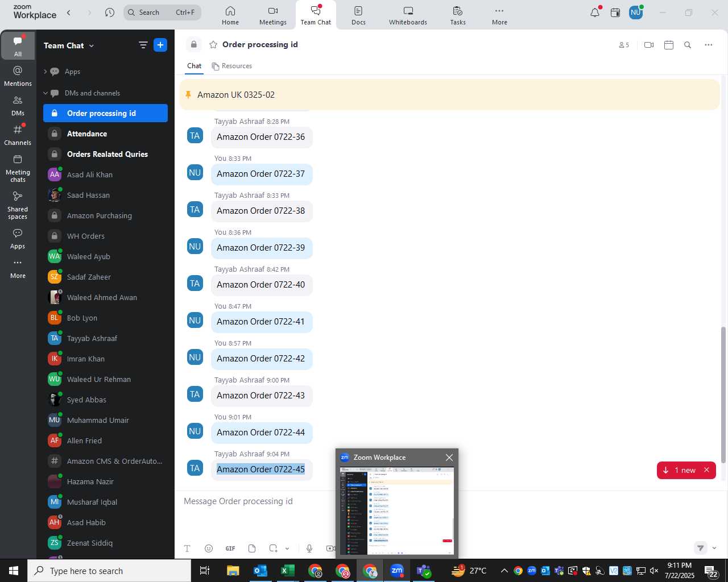Screen dimensions: 728x582
Task: Open Excel from the taskbar
Action: (287, 571)
